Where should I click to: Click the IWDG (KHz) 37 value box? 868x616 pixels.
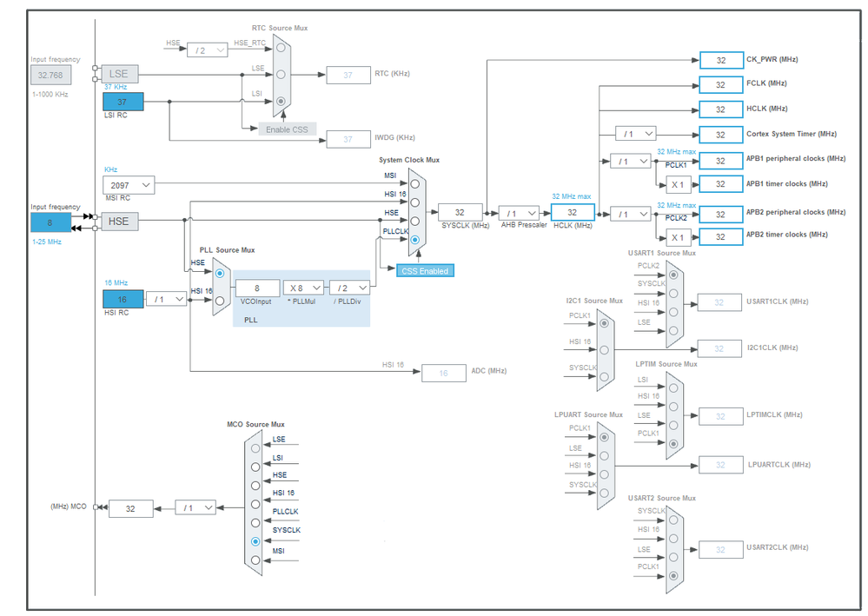coord(348,140)
